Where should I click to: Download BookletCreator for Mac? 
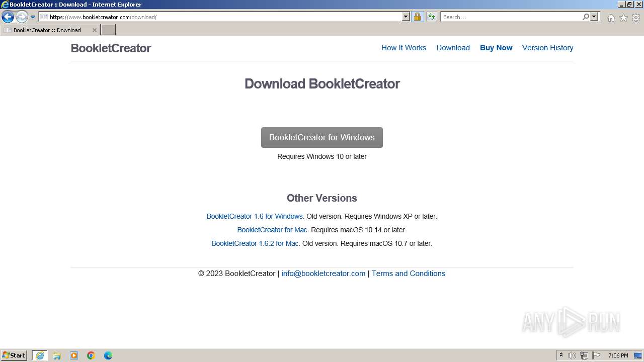(x=272, y=230)
